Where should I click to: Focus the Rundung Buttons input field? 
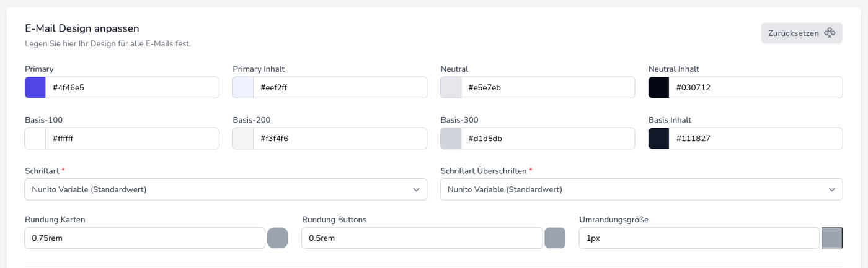422,238
